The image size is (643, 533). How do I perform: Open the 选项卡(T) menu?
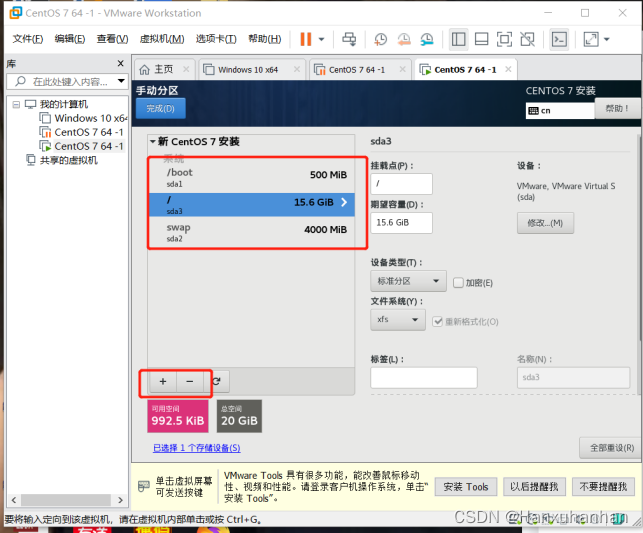click(216, 39)
